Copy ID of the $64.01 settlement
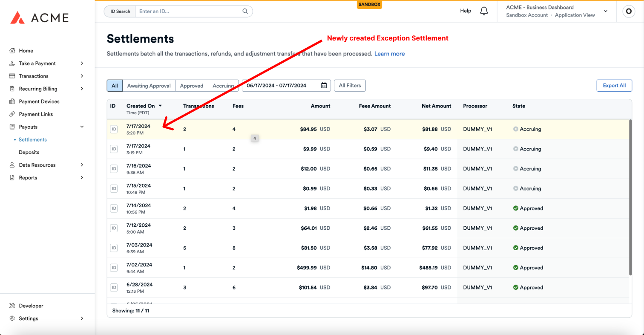 (x=114, y=228)
